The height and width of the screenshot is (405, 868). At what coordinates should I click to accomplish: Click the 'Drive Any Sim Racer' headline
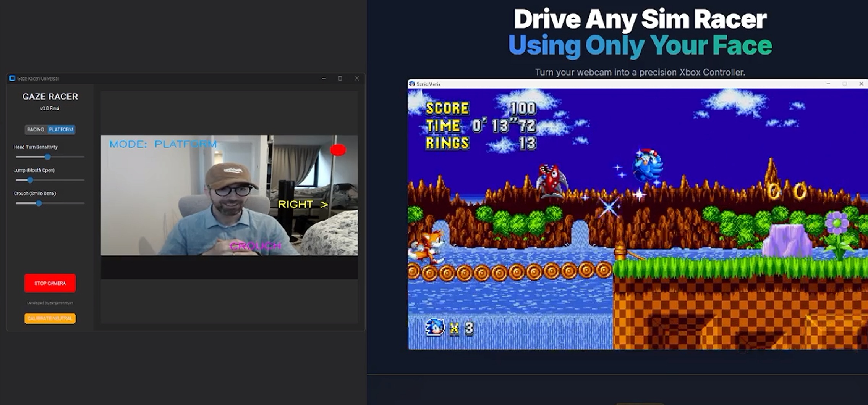coord(640,19)
